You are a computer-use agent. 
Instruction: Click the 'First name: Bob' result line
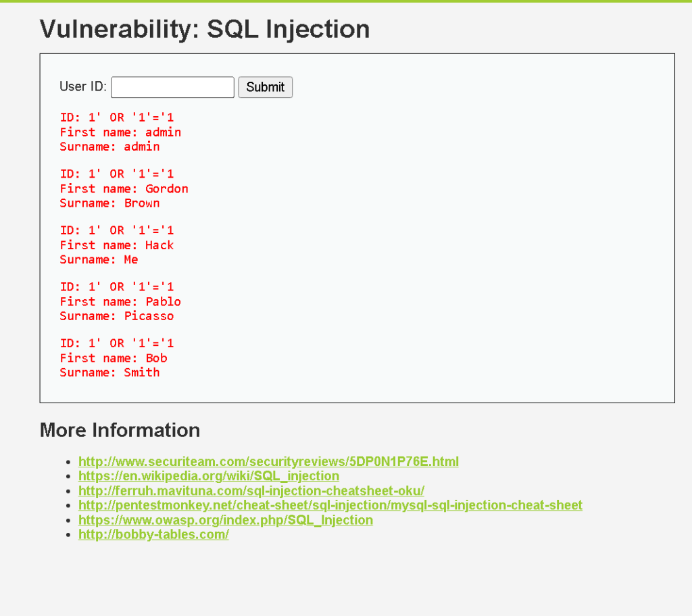(x=114, y=358)
